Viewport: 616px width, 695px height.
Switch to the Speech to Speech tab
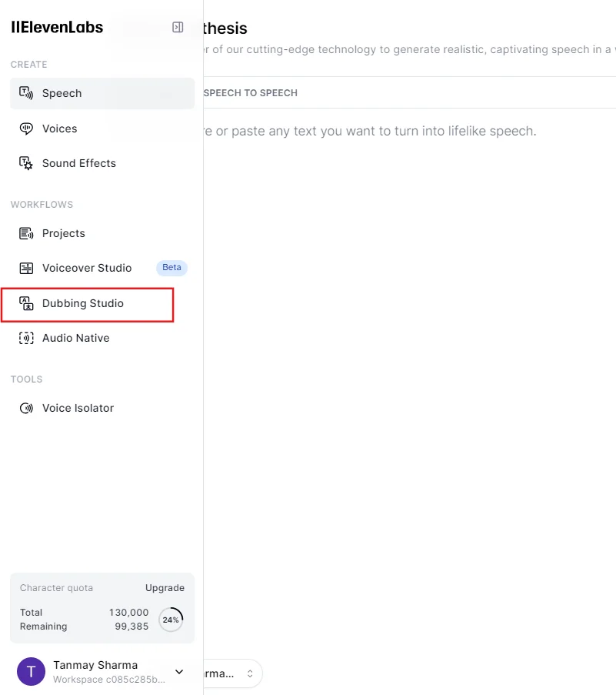point(250,93)
